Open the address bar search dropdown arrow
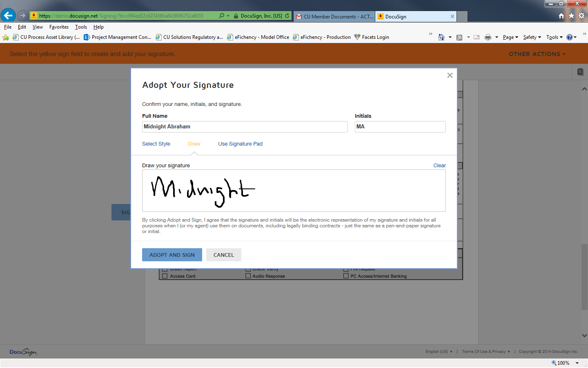The image size is (588, 368). point(228,16)
